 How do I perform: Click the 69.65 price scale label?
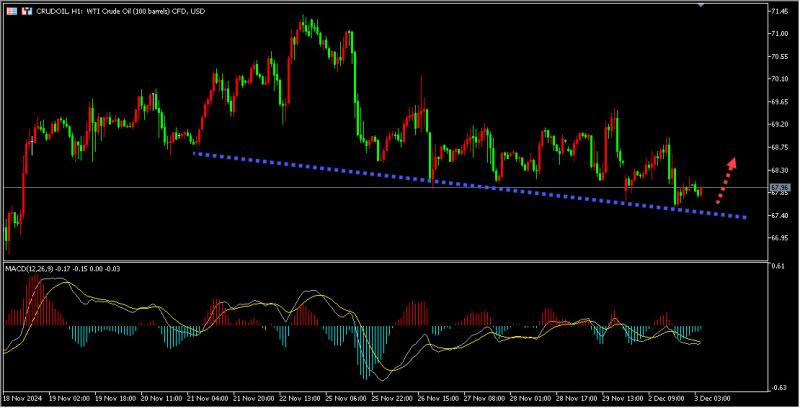780,102
